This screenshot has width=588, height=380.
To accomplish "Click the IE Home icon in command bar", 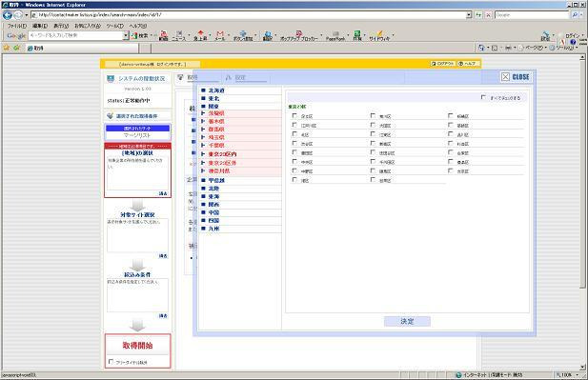I will click(x=481, y=48).
